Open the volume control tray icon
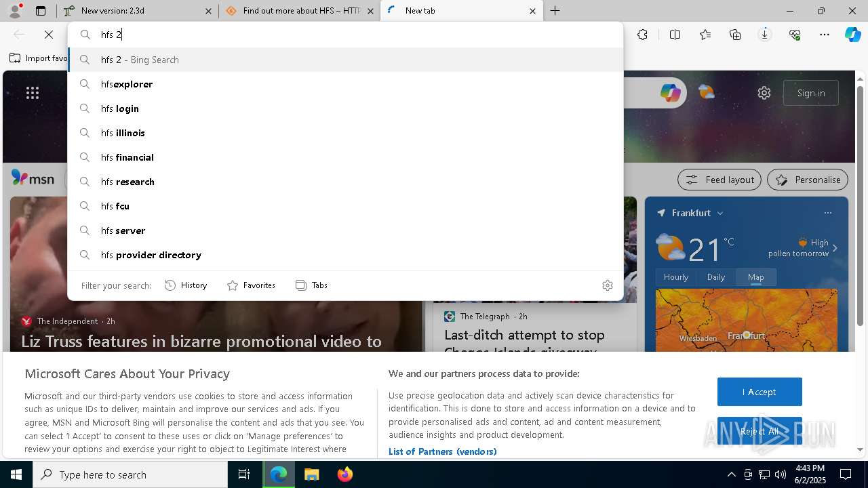The image size is (868, 488). (x=781, y=474)
